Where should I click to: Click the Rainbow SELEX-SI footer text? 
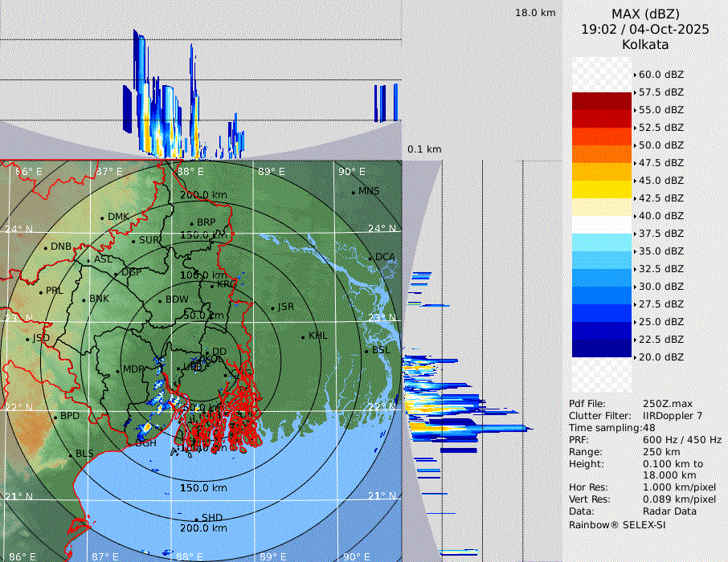(617, 524)
